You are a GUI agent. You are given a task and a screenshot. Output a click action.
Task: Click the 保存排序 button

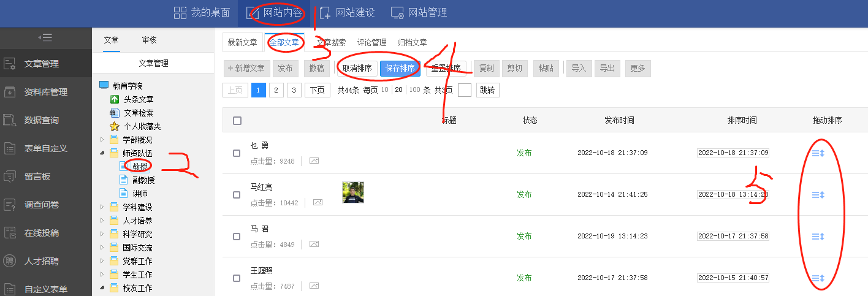400,68
